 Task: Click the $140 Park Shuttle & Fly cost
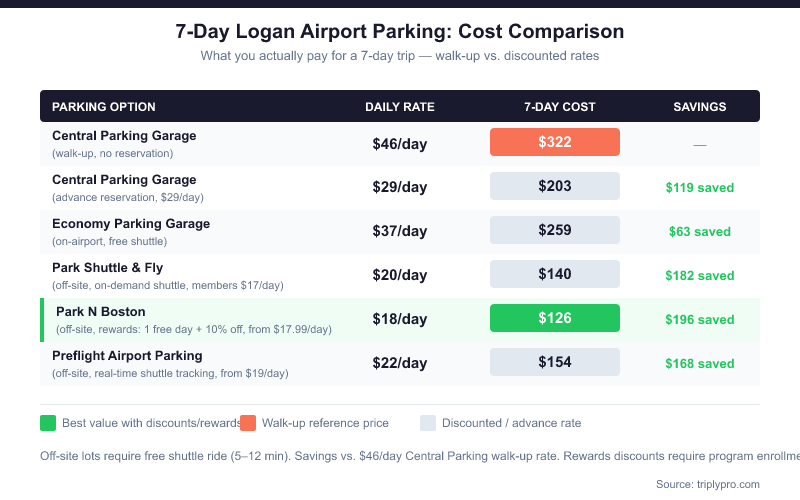[555, 275]
